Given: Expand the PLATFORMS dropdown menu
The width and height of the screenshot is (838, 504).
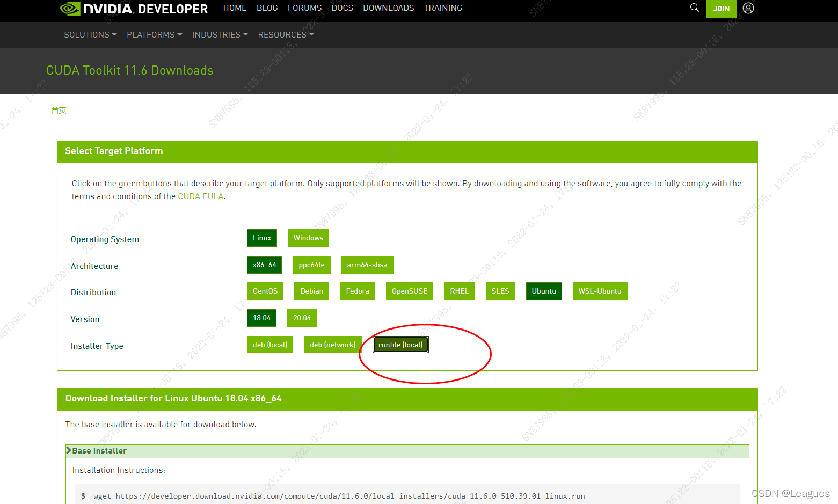Looking at the screenshot, I should pyautogui.click(x=155, y=35).
